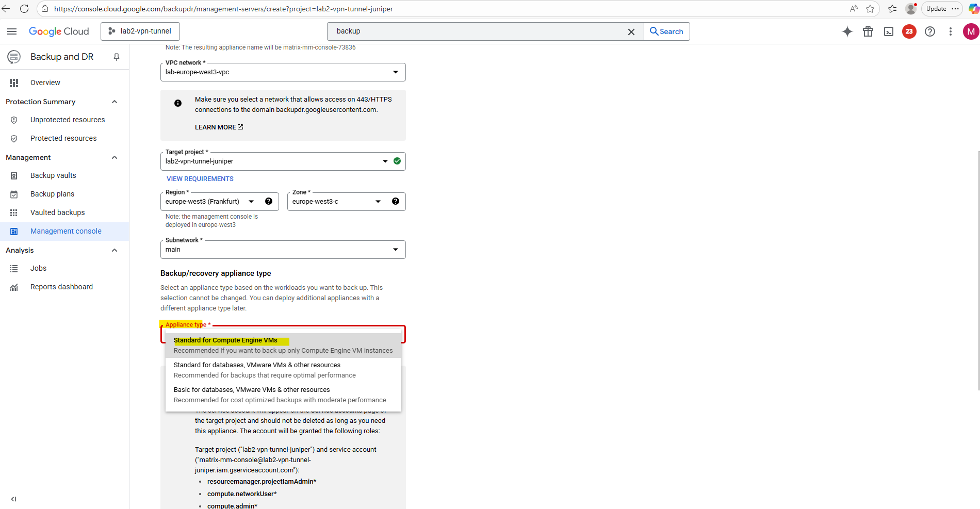Open Gemini AI assistant sparkle icon
Image resolution: width=980 pixels, height=509 pixels.
pos(847,31)
